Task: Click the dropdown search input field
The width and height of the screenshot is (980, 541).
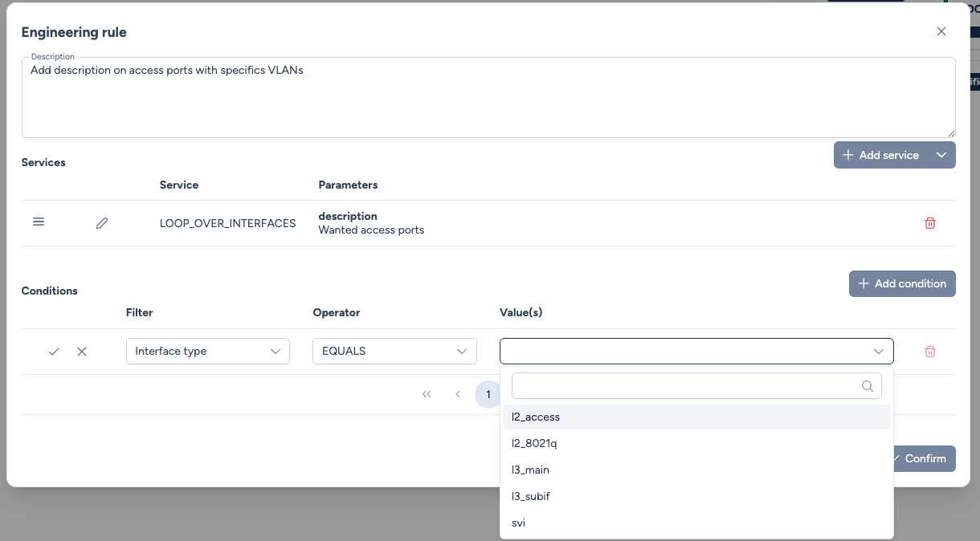Action: (x=684, y=386)
